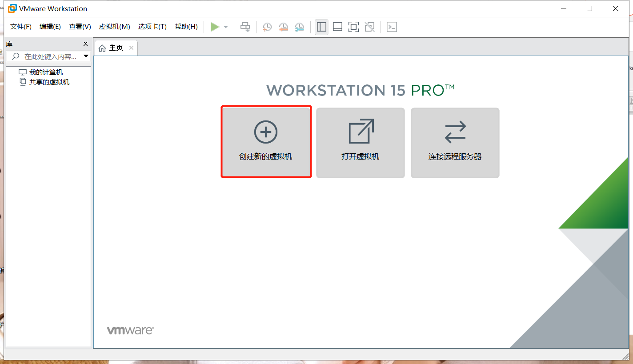Viewport: 633px width, 364px height.
Task: Close the 库 library panel
Action: click(86, 44)
